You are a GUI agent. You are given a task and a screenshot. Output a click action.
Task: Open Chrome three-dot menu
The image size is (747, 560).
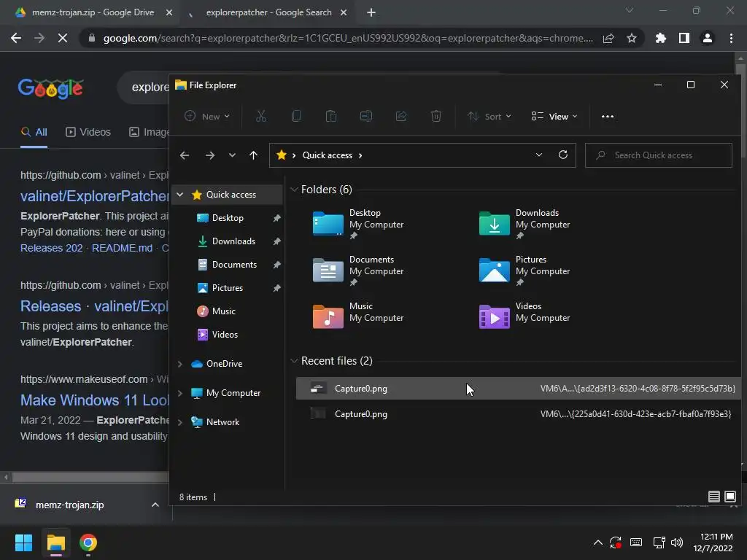pyautogui.click(x=731, y=38)
